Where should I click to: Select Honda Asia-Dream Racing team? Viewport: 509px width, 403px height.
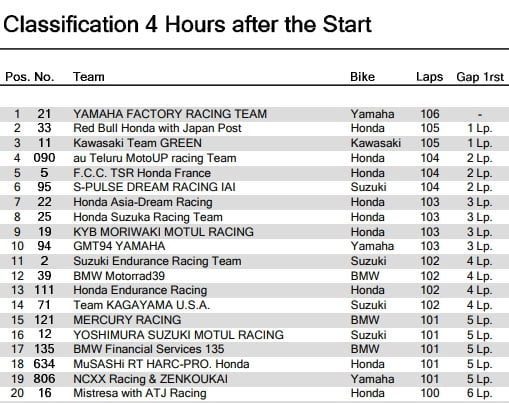(x=143, y=202)
